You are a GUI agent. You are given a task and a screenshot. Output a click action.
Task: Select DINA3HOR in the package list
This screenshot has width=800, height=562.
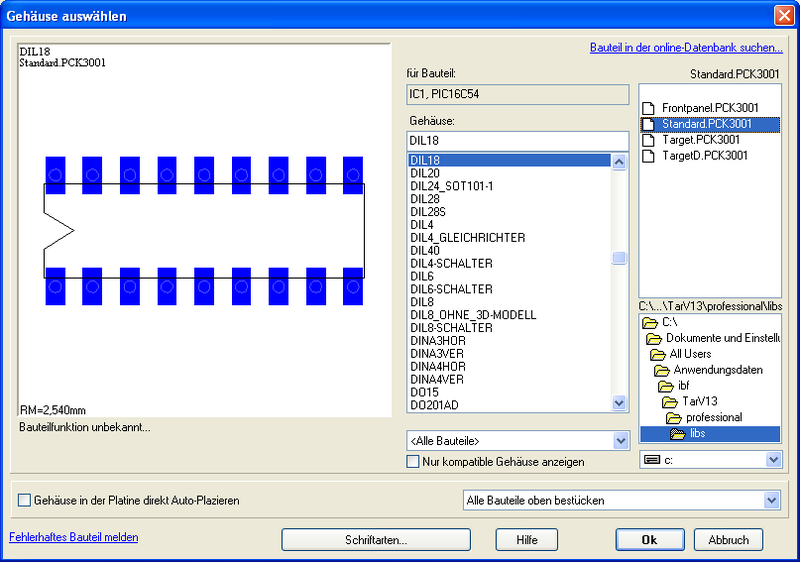509,341
